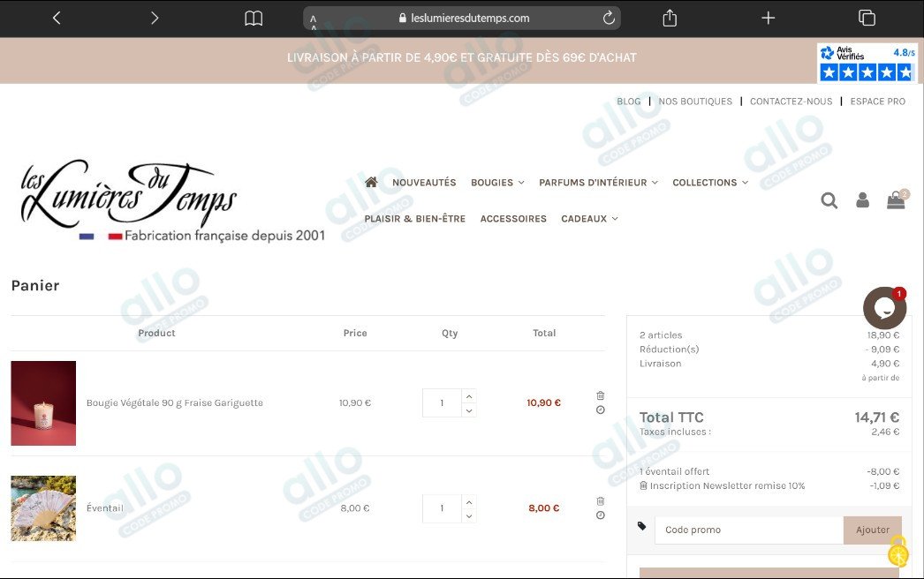This screenshot has height=579, width=924.
Task: Increase quantity of Bougie Fraise Gariguette
Action: coord(469,395)
